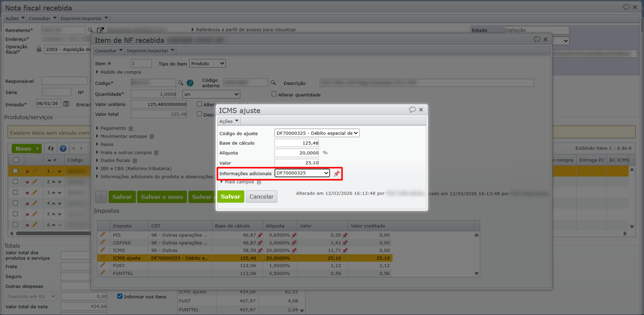Edit the PIS tax row pencil icon
The image size is (644, 315).
(102, 235)
